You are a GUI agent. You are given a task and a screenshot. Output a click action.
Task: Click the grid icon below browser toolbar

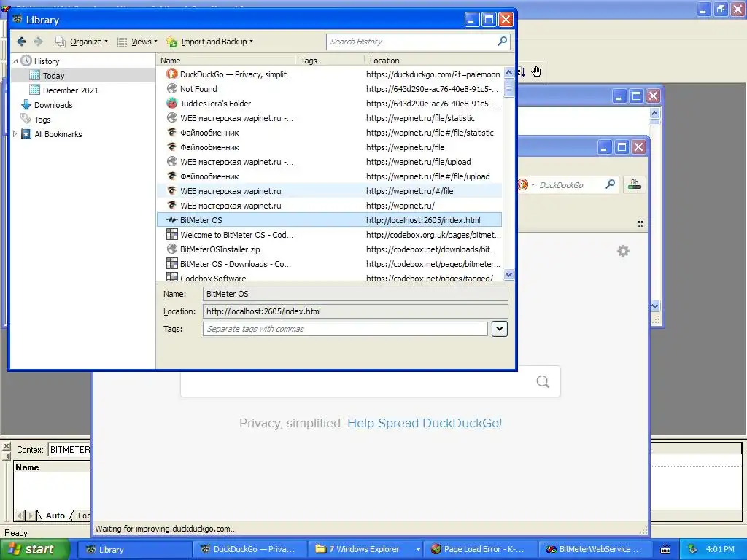[640, 224]
